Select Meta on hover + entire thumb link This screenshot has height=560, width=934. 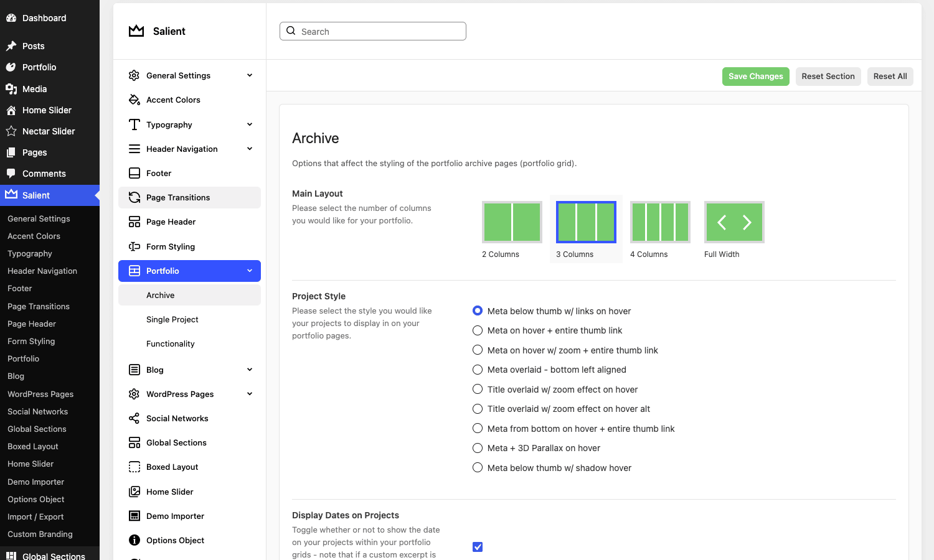478,330
